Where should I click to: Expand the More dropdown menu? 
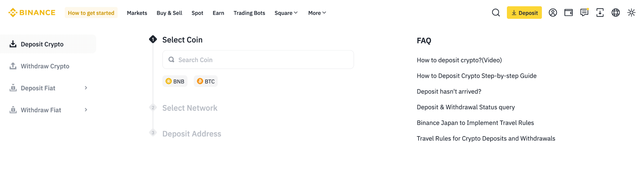[x=317, y=13]
